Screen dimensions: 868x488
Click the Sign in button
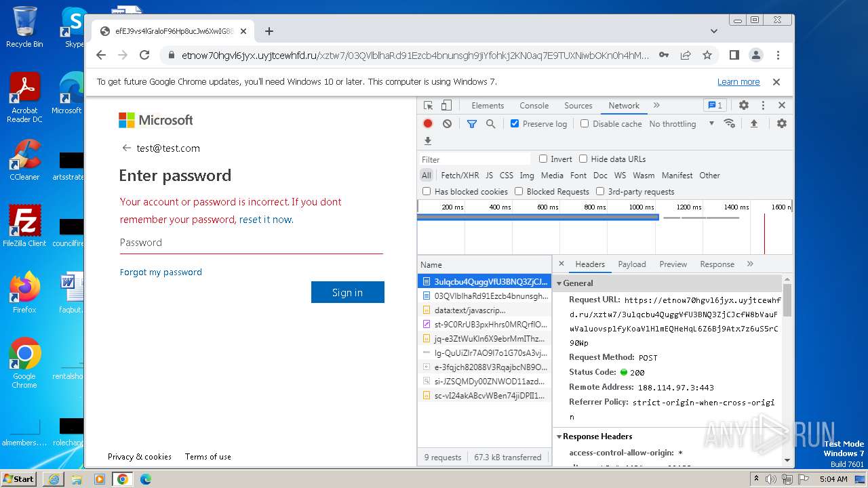coord(348,292)
